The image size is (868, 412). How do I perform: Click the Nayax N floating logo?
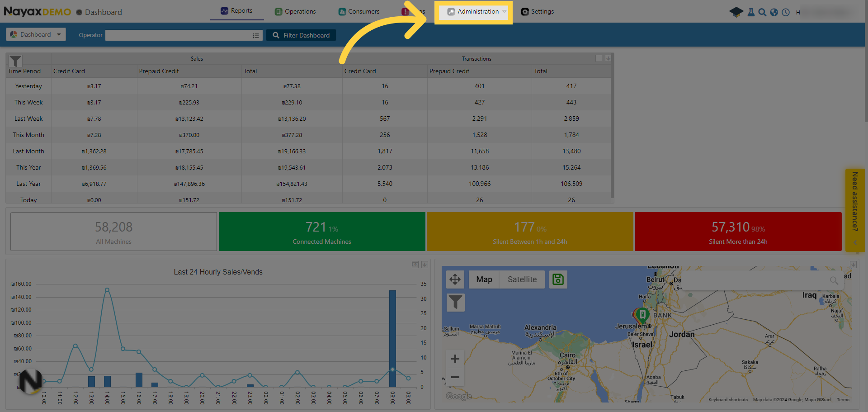coord(30,380)
